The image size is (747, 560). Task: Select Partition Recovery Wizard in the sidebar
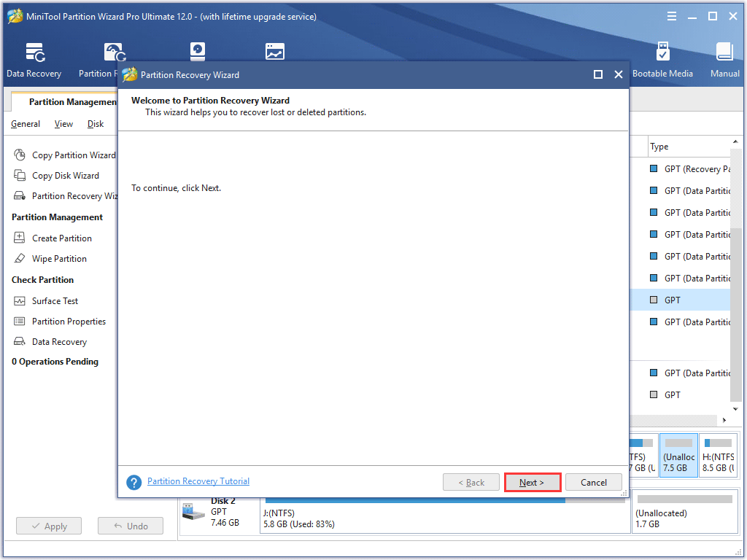click(x=65, y=196)
